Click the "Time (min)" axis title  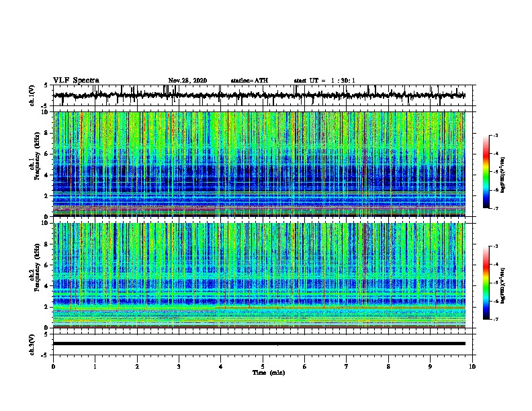tap(269, 373)
